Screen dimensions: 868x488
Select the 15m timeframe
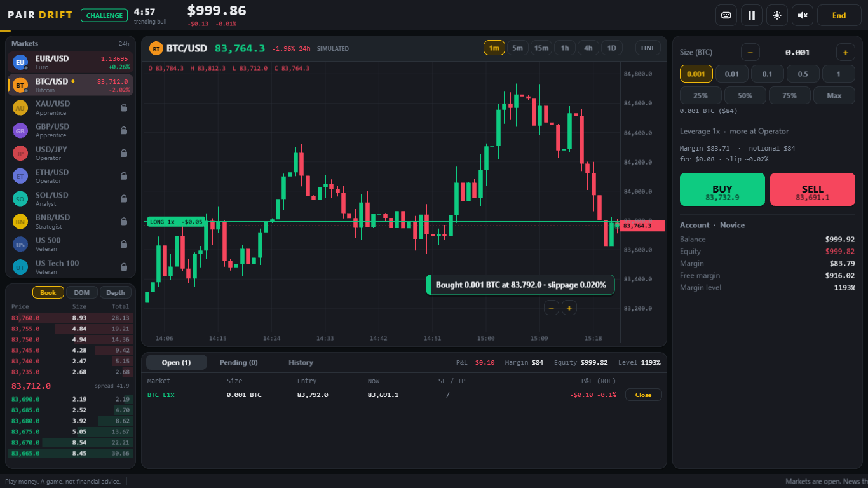tap(541, 48)
